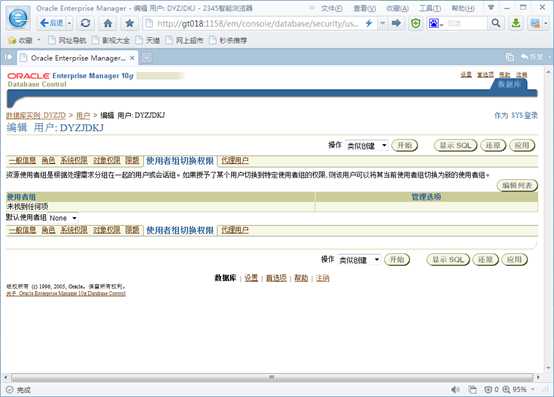Screen dimensions: 554x397
Task: Switch to 限额 tab below the table
Action: (x=132, y=230)
